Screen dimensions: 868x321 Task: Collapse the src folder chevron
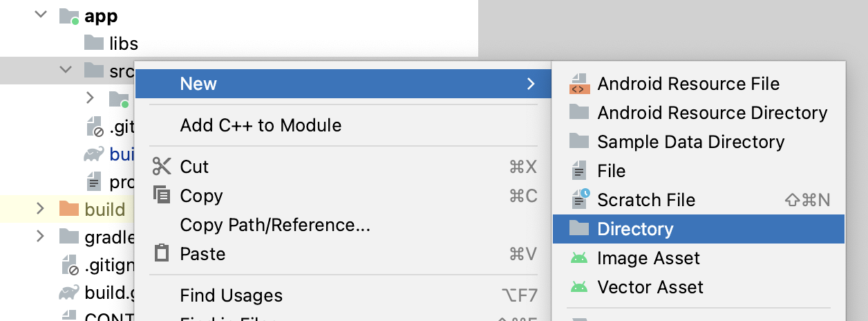click(66, 69)
